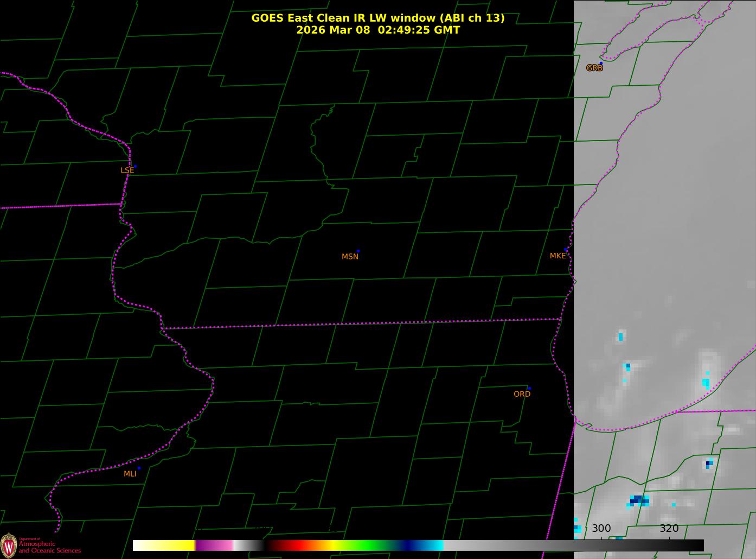Select the MLI station label
The width and height of the screenshot is (756, 559).
pyautogui.click(x=130, y=474)
